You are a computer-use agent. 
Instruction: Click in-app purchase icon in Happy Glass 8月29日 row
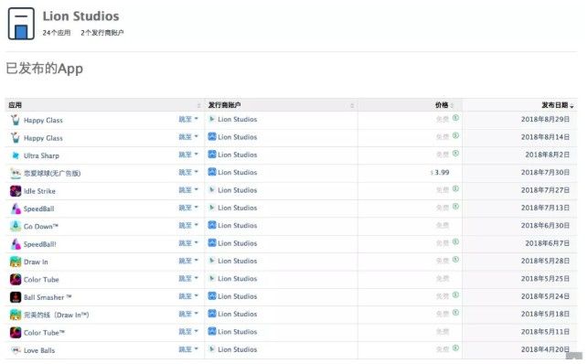pos(455,118)
